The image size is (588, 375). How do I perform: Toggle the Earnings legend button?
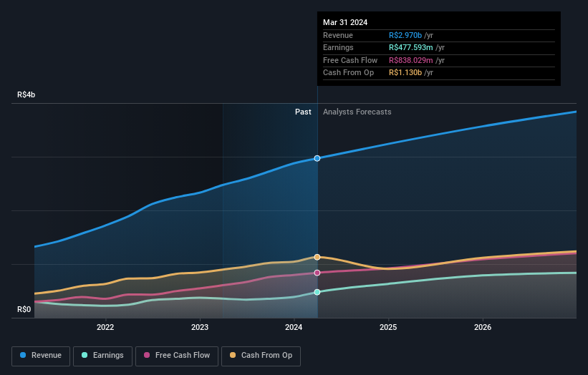coord(102,356)
